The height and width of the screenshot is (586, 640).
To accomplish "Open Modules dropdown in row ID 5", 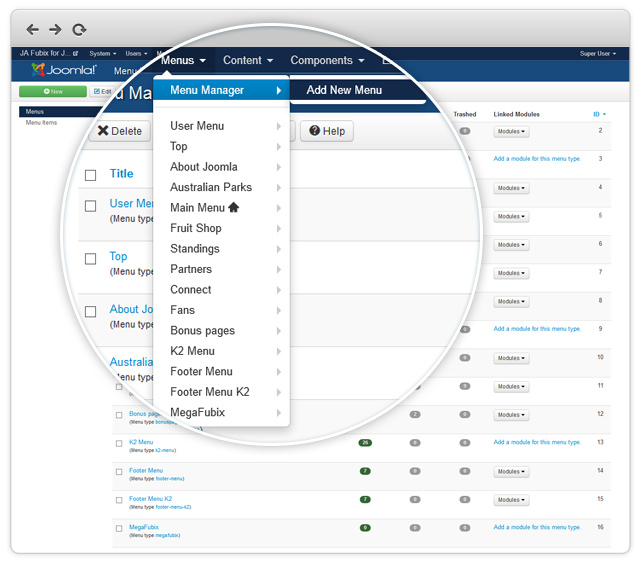I will click(511, 216).
